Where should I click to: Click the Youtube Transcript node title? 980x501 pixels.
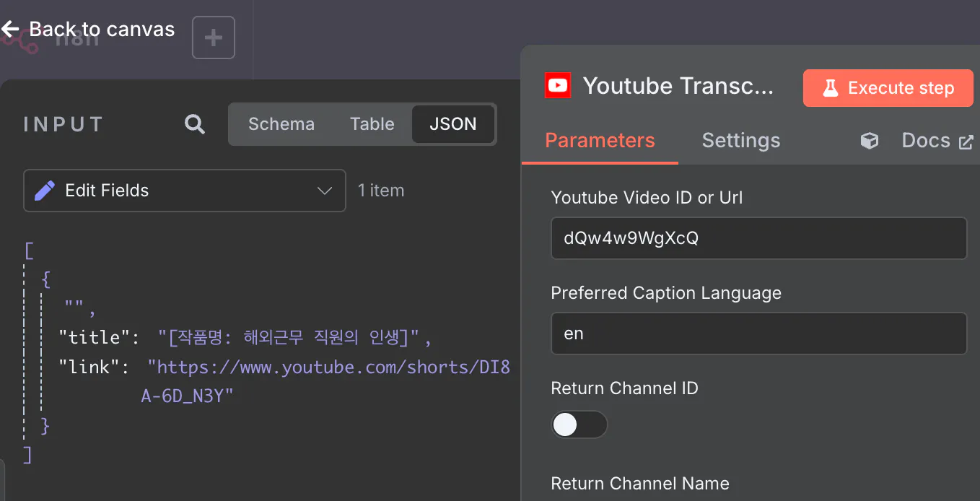tap(678, 86)
